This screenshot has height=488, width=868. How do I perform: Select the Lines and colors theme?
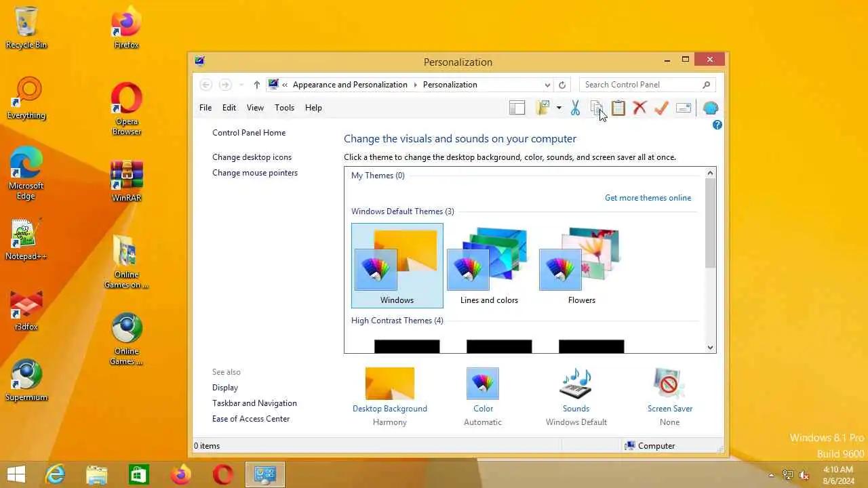(489, 266)
